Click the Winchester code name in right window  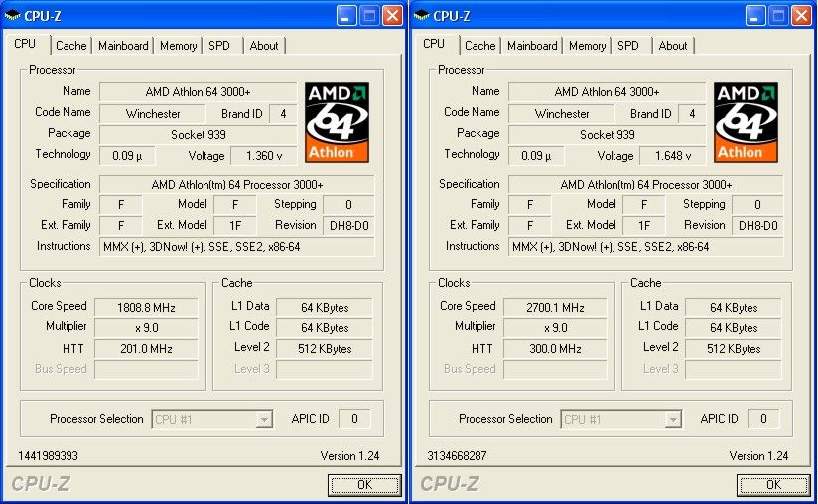click(x=562, y=114)
